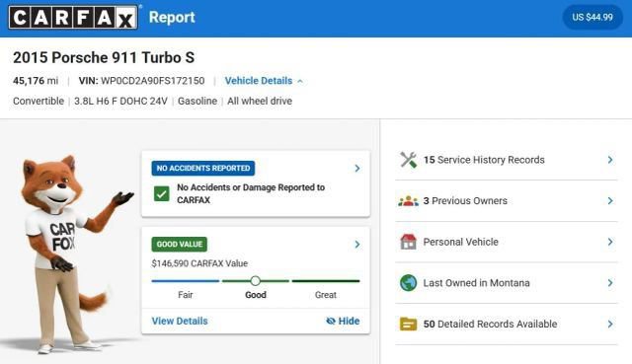Screen dimensions: 632x364
Task: Click the GOOD VALUE badge
Action: (x=180, y=245)
